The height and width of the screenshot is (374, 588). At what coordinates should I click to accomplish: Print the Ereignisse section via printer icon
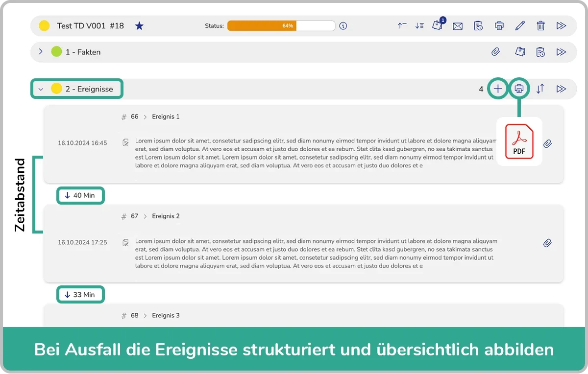pyautogui.click(x=519, y=89)
